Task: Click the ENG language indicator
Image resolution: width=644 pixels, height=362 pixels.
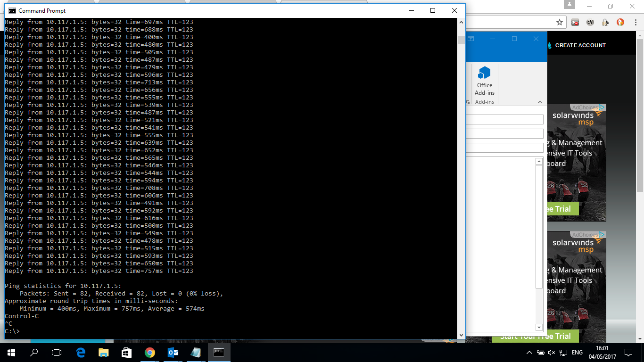Action: tap(577, 353)
